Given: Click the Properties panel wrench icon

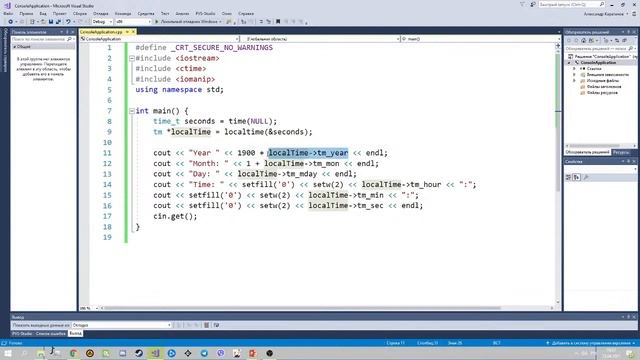Looking at the screenshot, I should (586, 177).
